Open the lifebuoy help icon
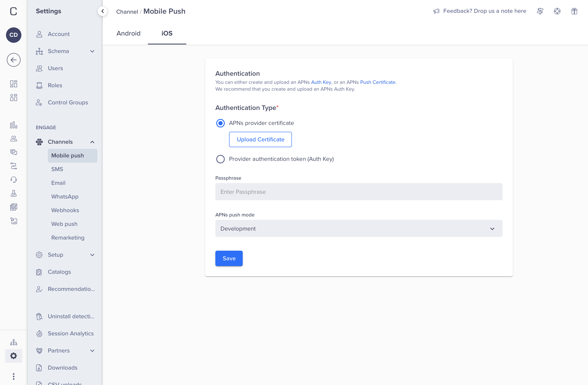Image resolution: width=588 pixels, height=385 pixels. click(557, 11)
